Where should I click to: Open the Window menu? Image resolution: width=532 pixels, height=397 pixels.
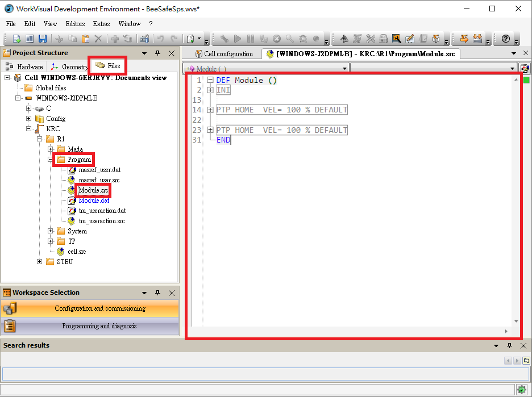pos(130,24)
